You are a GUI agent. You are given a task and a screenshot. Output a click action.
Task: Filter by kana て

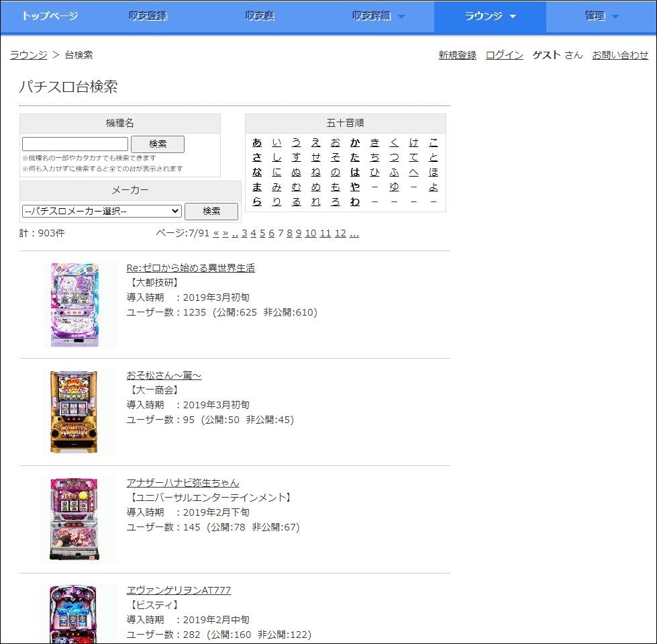[414, 157]
